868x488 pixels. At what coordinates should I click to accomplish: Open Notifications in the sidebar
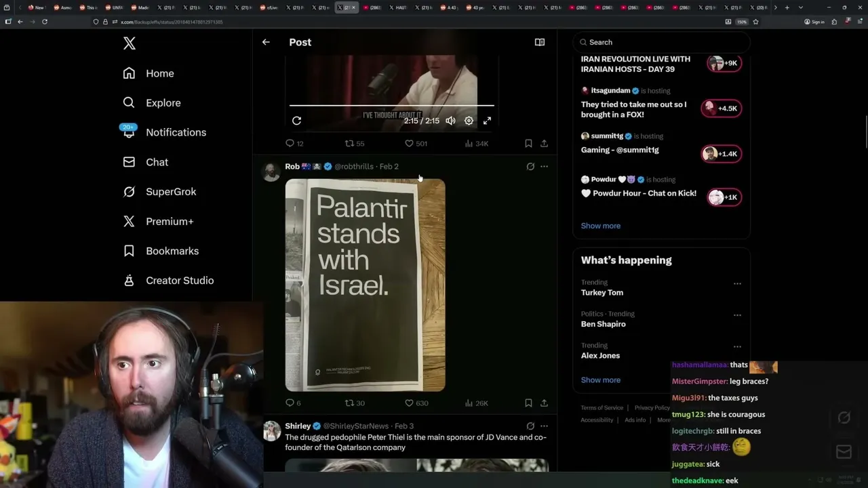[165, 132]
